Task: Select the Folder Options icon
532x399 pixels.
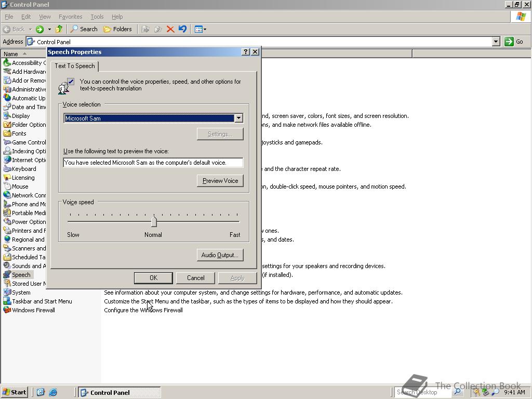Action: (7, 125)
